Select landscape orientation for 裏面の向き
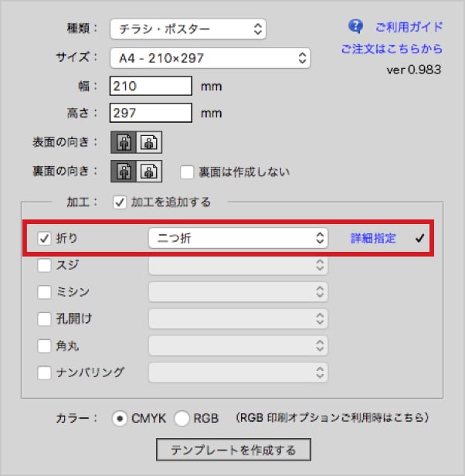This screenshot has height=476, width=465. [149, 172]
